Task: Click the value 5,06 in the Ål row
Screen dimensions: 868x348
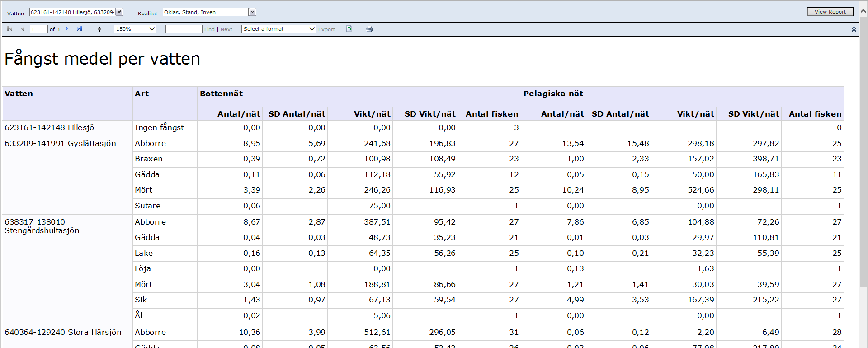Action: (x=382, y=315)
